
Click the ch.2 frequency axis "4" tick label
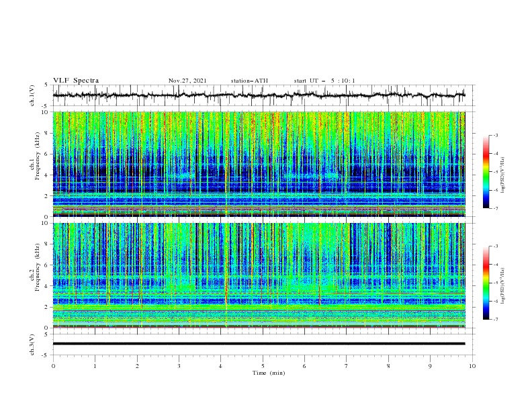coord(48,286)
